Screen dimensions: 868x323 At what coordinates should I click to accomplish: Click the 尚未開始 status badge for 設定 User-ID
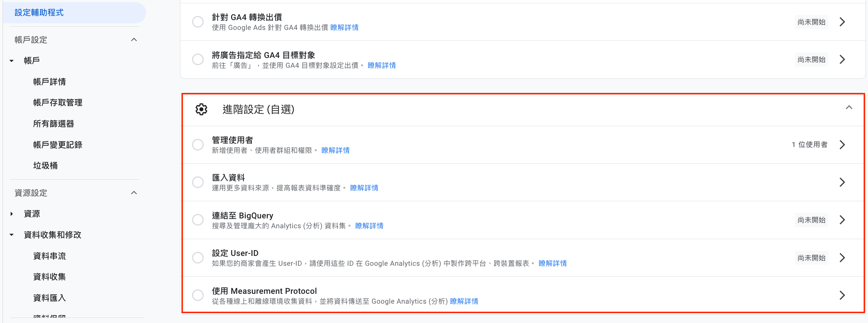812,258
